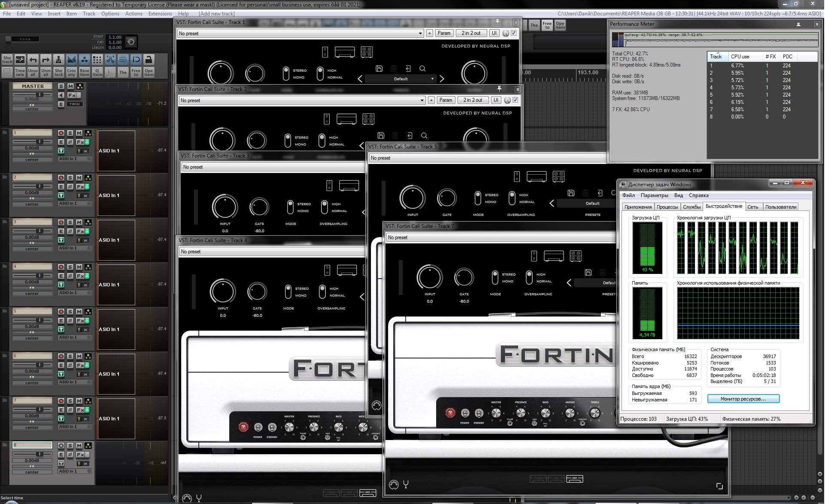This screenshot has width=825, height=504.
Task: Open the TRIM automation mode on MASTER track
Action: 75,104
